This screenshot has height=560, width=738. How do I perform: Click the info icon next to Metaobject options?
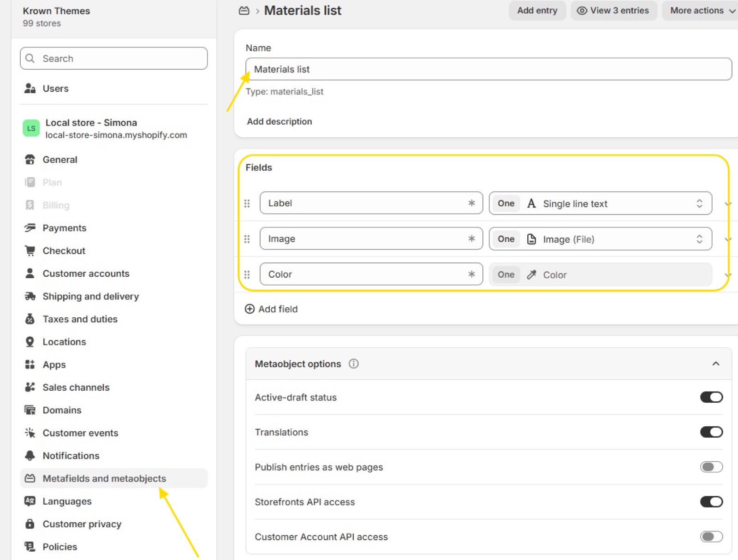(x=354, y=364)
